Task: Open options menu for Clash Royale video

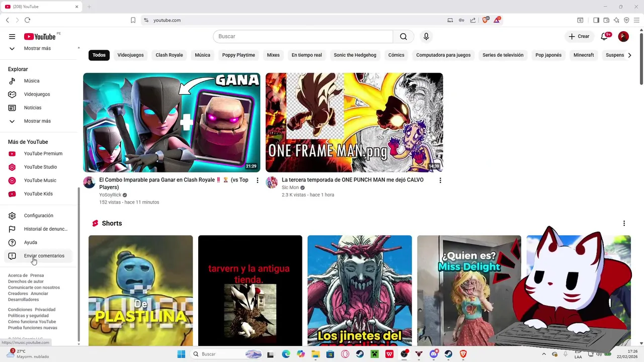Action: coord(258,180)
